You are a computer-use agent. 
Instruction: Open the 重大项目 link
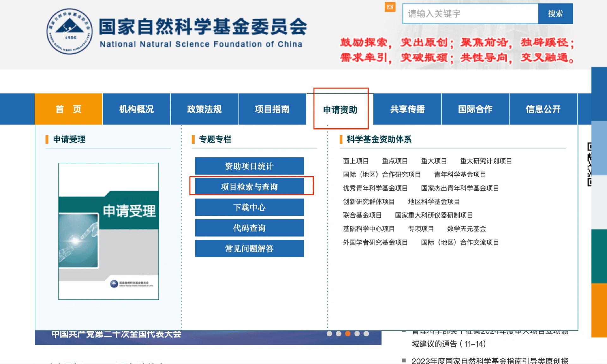(x=434, y=161)
